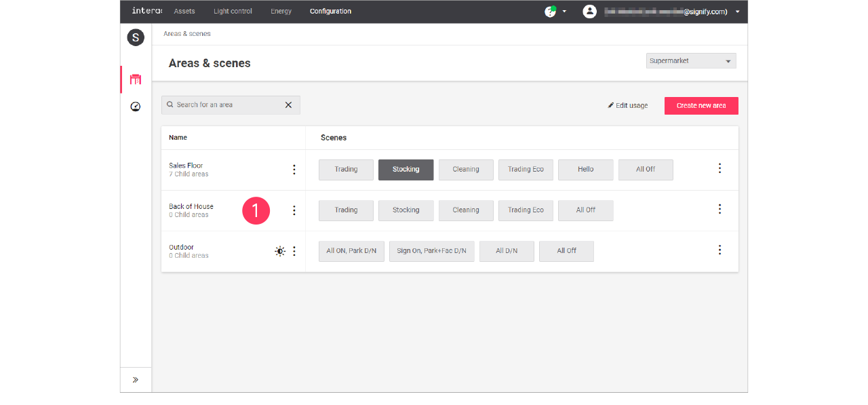Turn All Off for Outdoor area

pyautogui.click(x=566, y=251)
